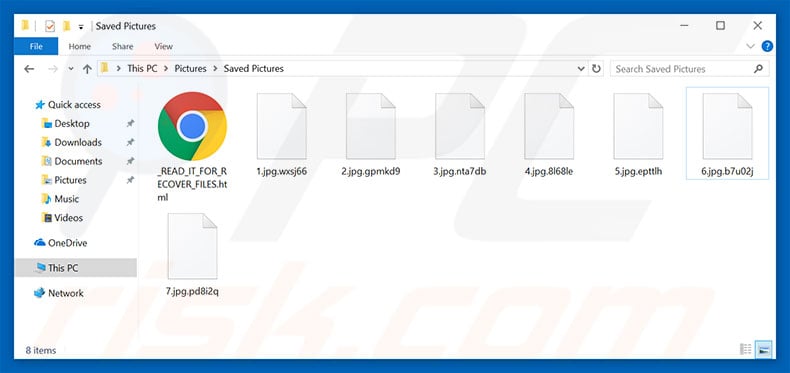The image size is (790, 373).
Task: Switch to Large icons view layout
Action: 764,349
